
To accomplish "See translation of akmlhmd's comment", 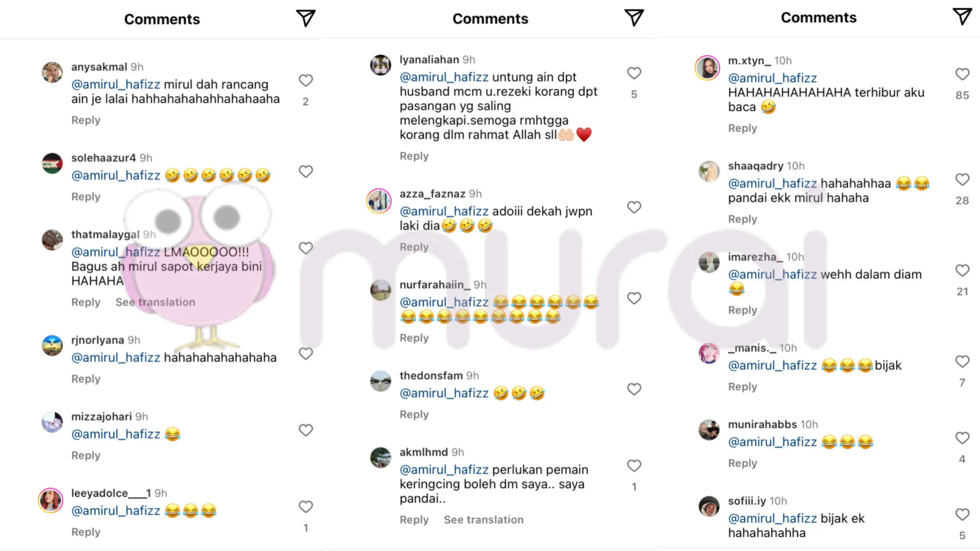I will pyautogui.click(x=483, y=520).
